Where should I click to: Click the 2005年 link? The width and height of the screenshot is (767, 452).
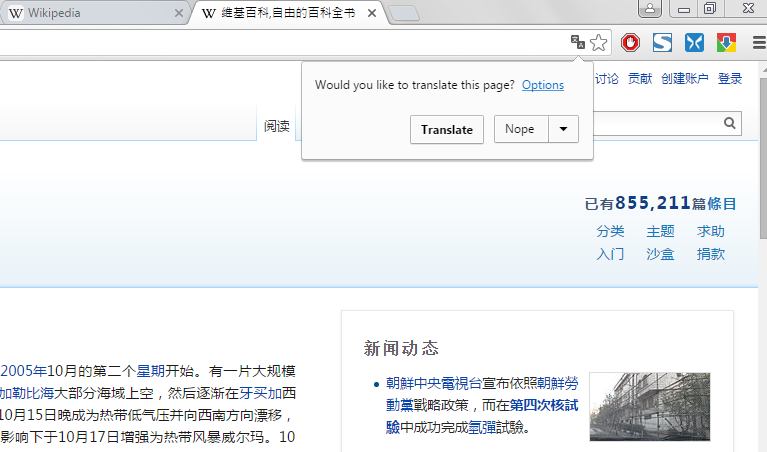23,371
